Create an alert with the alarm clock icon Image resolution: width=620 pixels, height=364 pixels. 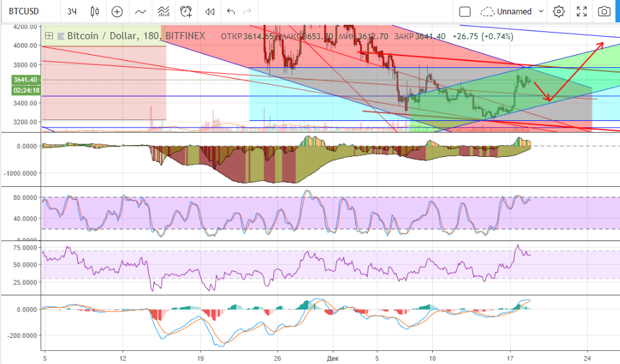(x=186, y=11)
